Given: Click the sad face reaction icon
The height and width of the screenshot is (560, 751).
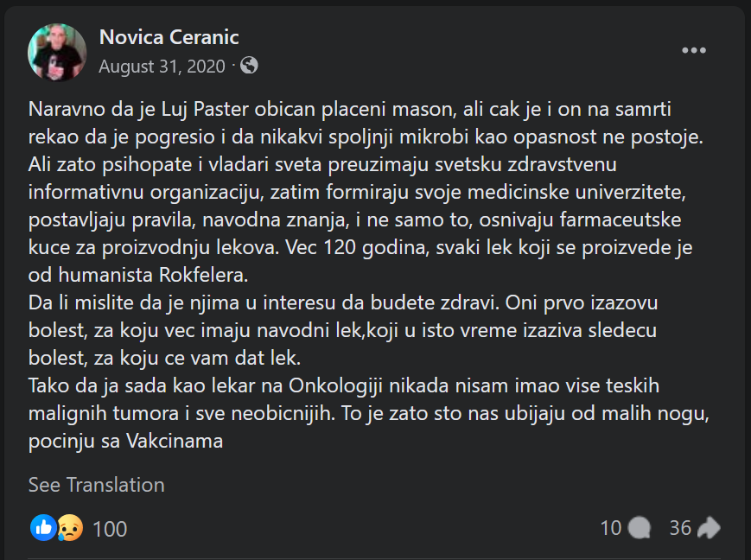Looking at the screenshot, I should 70,528.
